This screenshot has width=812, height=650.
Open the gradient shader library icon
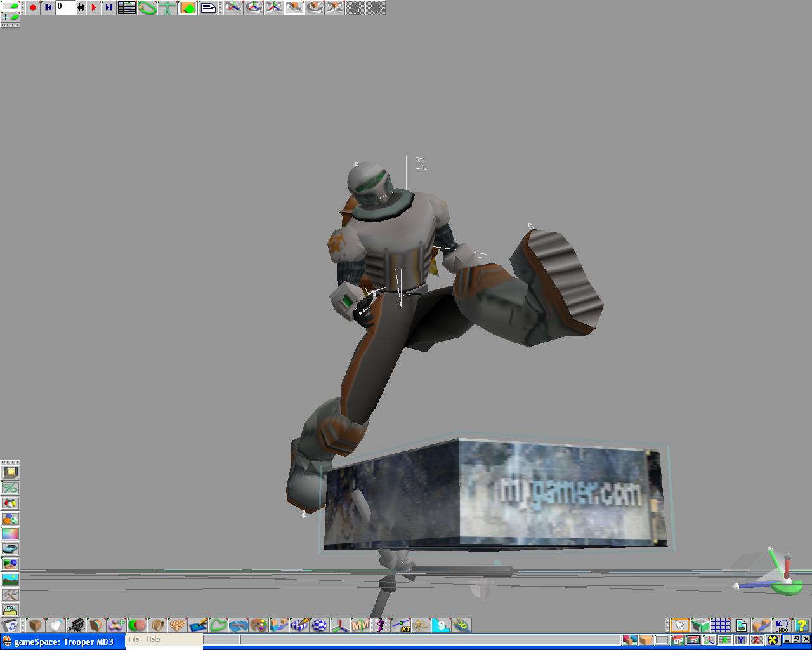(x=10, y=534)
